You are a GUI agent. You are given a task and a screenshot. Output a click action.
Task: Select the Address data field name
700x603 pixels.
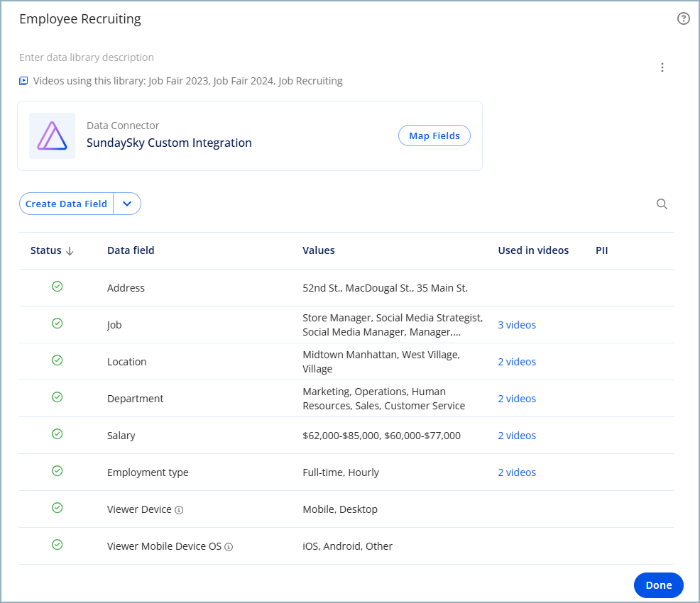126,288
